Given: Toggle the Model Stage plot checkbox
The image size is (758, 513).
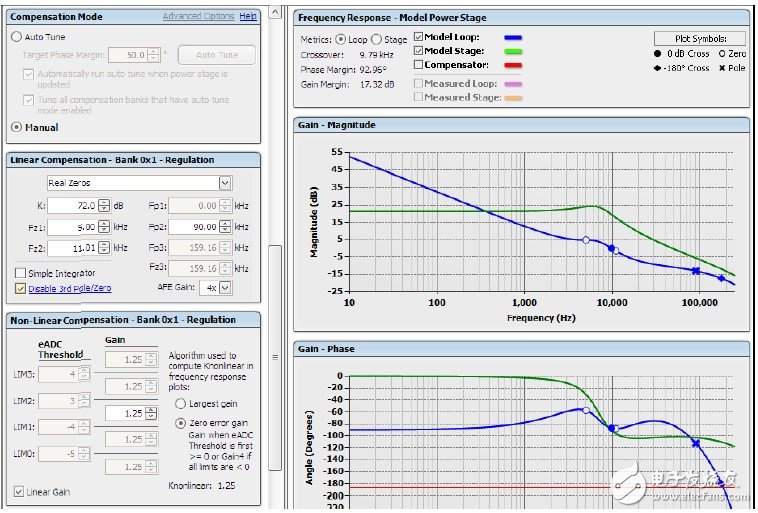Looking at the screenshot, I should click(x=419, y=51).
